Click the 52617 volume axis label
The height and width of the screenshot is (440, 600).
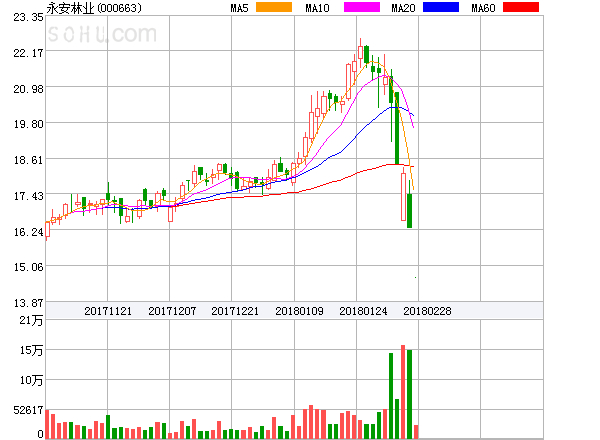[28, 410]
